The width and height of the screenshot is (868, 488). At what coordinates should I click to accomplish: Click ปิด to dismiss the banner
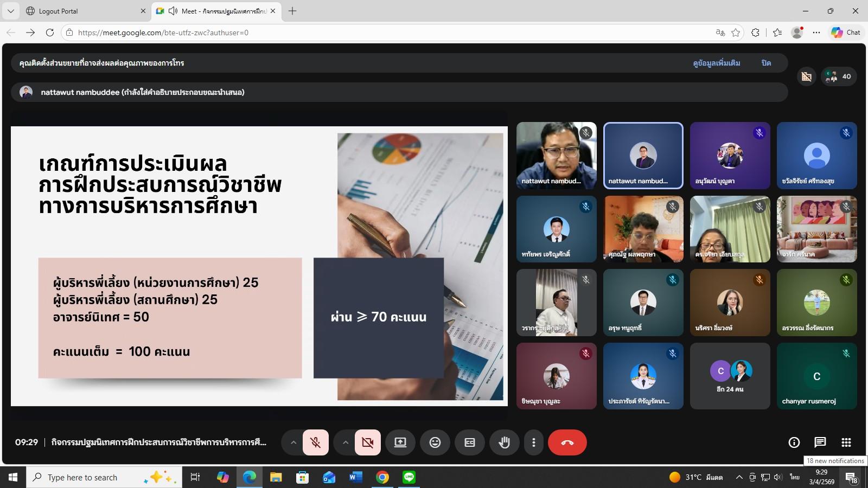766,63
